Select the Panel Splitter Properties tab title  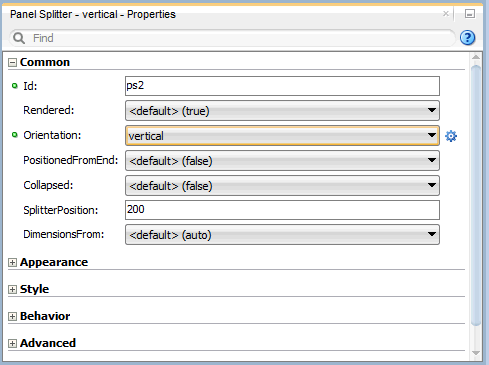pos(93,14)
